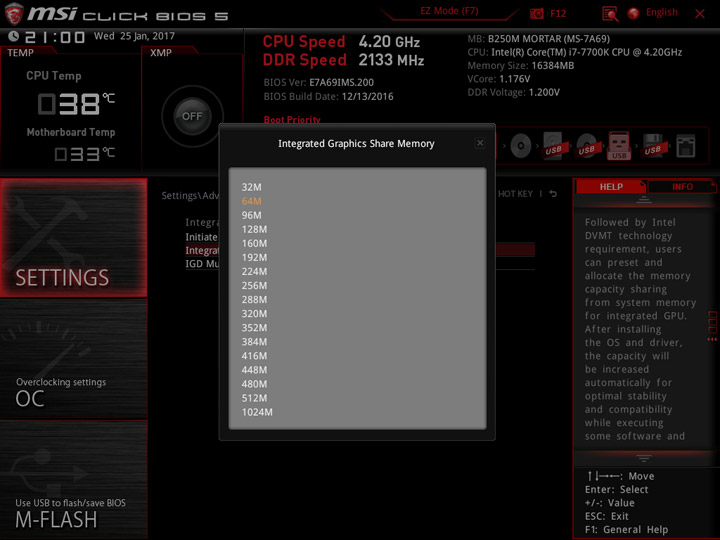Click the CPU Speed 4.20 GHz value
Viewport: 720px width, 540px height.
pyautogui.click(x=389, y=42)
